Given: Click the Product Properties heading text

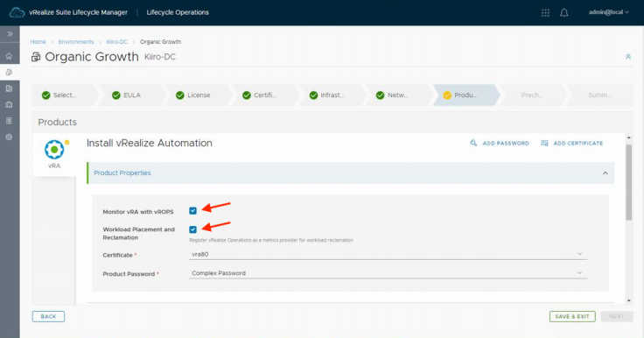Looking at the screenshot, I should (122, 173).
